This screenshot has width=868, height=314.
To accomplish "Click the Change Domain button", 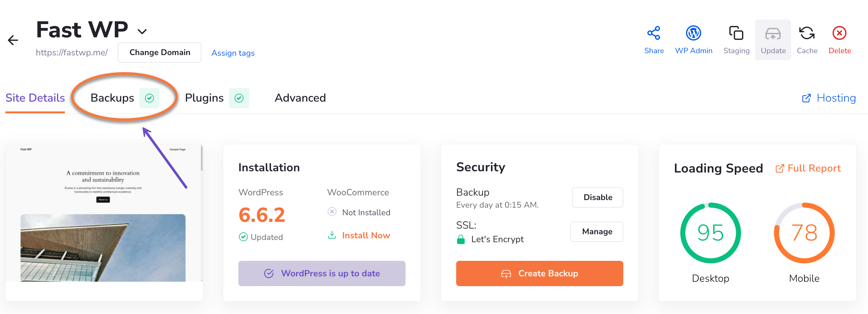I will [x=159, y=53].
